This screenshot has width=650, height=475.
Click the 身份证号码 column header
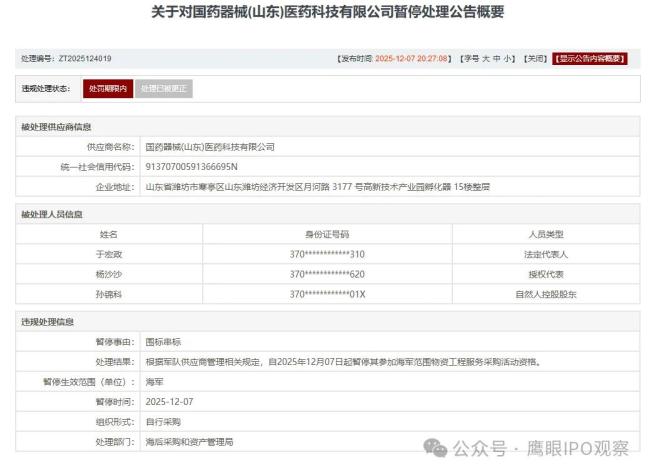327,235
